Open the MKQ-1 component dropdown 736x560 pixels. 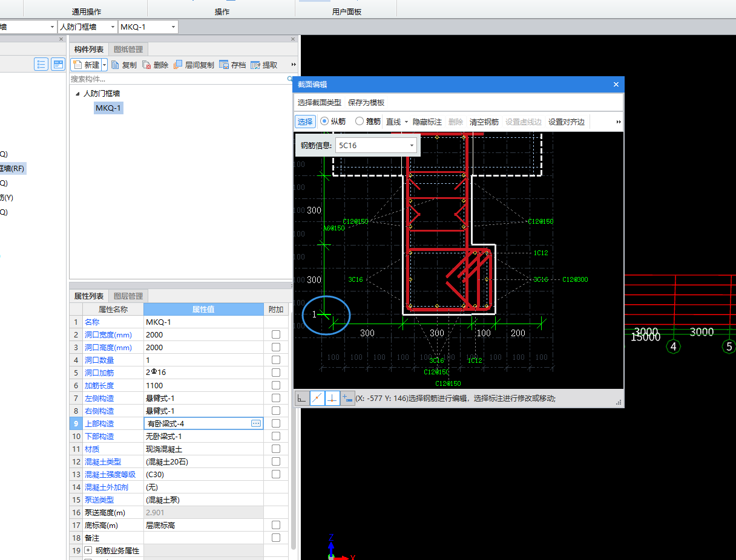[x=173, y=27]
